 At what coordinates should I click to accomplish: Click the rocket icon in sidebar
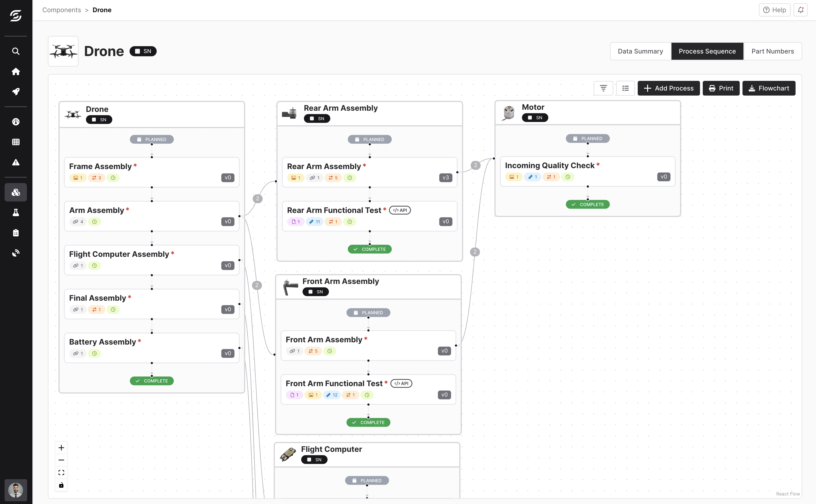[16, 91]
